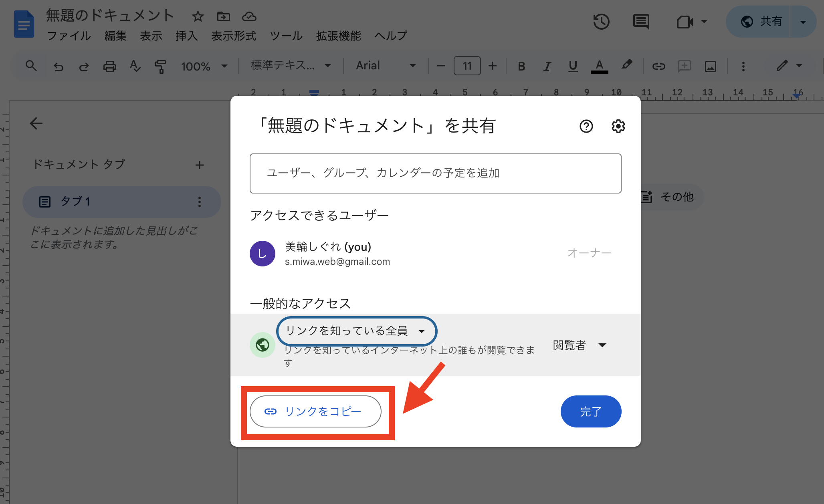
Task: Click the share dialog settings gear icon
Action: point(618,126)
